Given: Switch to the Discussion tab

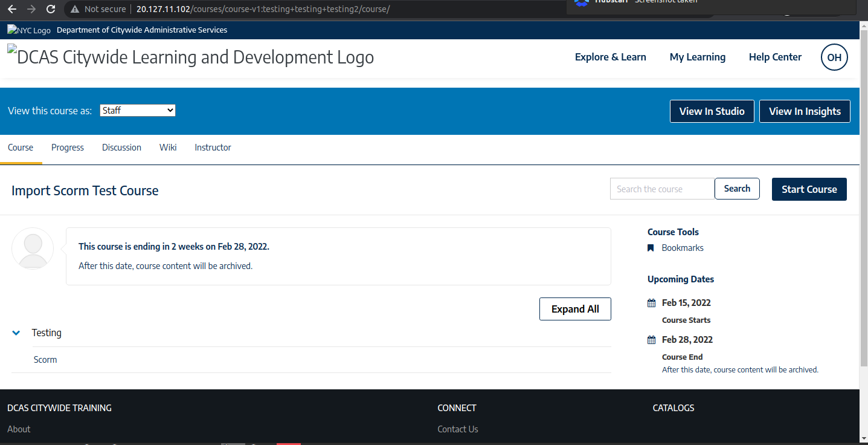Looking at the screenshot, I should 121,148.
